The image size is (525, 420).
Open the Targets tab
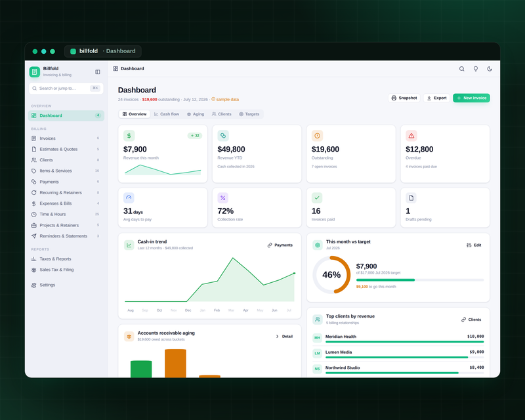(x=249, y=114)
